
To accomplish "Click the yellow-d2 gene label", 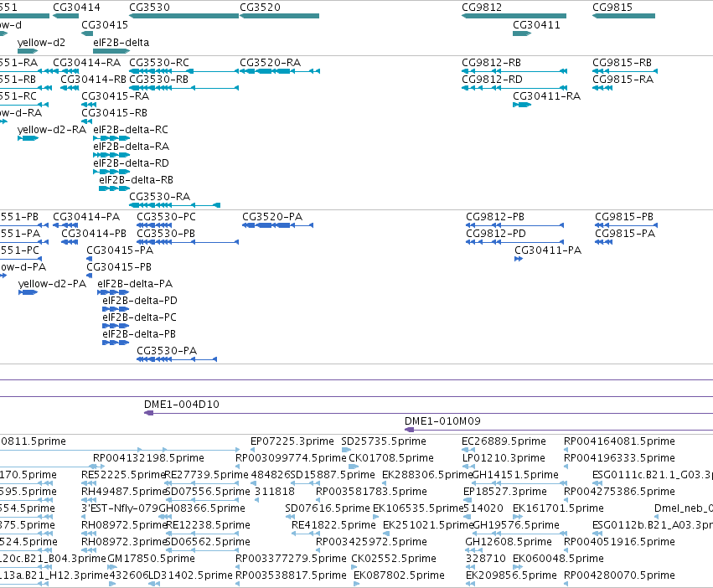I will tap(41, 43).
